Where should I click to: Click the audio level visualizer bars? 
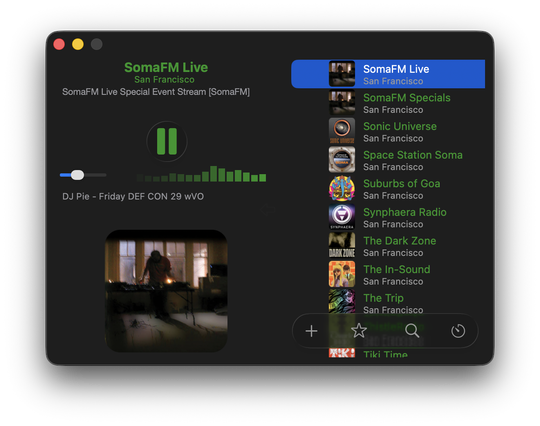201,174
